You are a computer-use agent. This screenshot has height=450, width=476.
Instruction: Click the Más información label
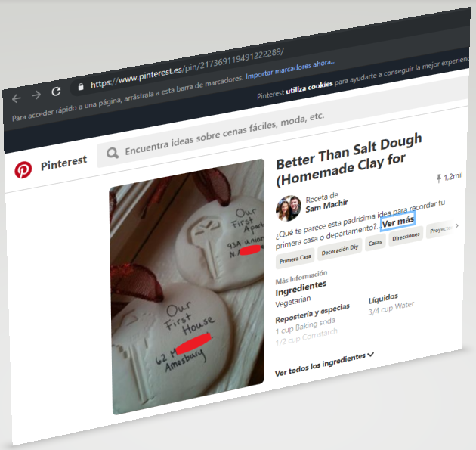301,277
